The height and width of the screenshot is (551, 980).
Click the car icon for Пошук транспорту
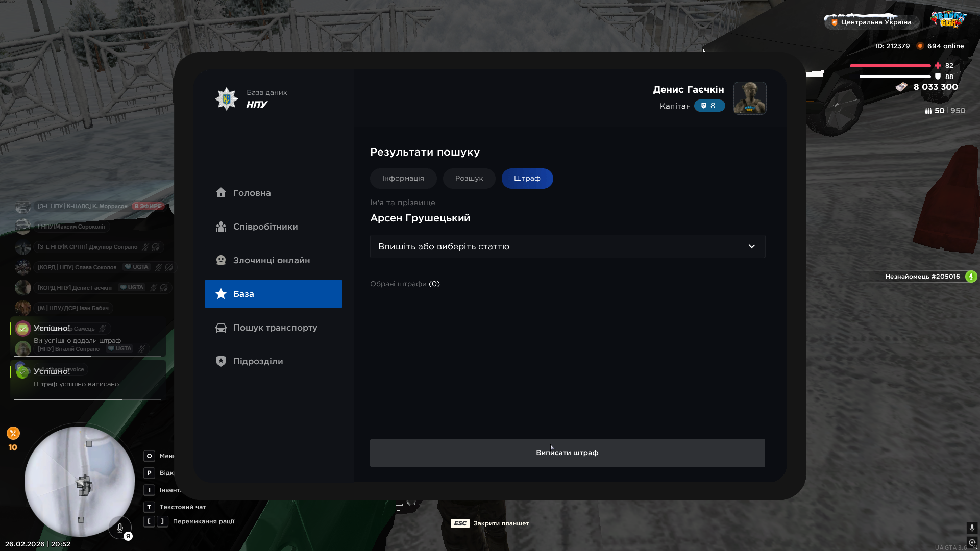pyautogui.click(x=220, y=328)
